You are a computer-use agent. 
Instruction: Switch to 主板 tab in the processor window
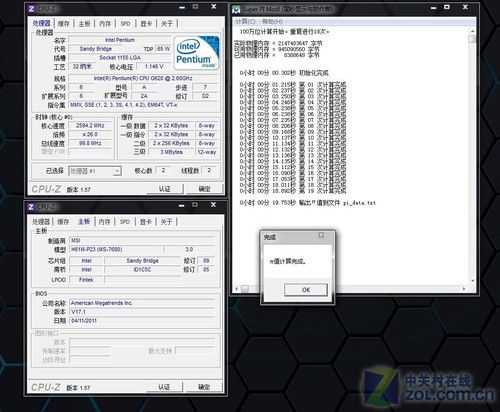click(84, 24)
